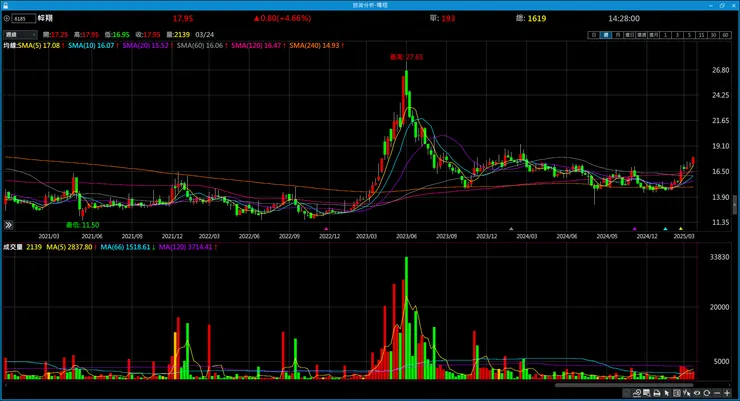This screenshot has height=401, width=740.
Task: Click the split-panel layout icon
Action: [677, 393]
